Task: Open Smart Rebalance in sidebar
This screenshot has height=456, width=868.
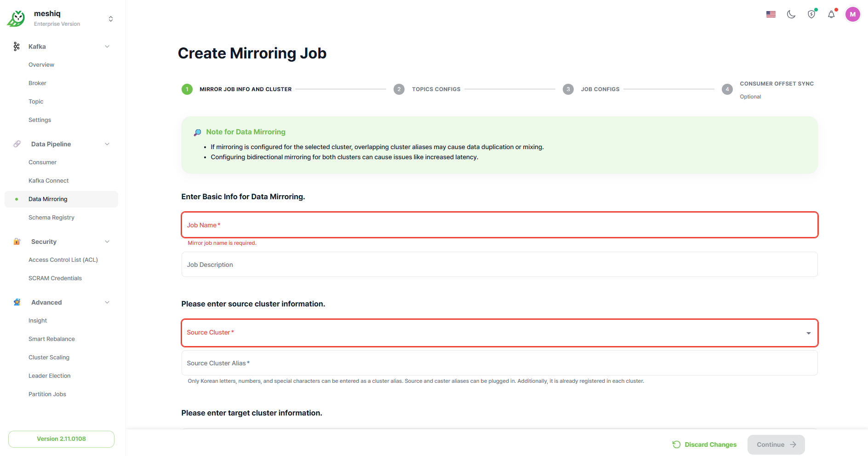Action: 51,339
